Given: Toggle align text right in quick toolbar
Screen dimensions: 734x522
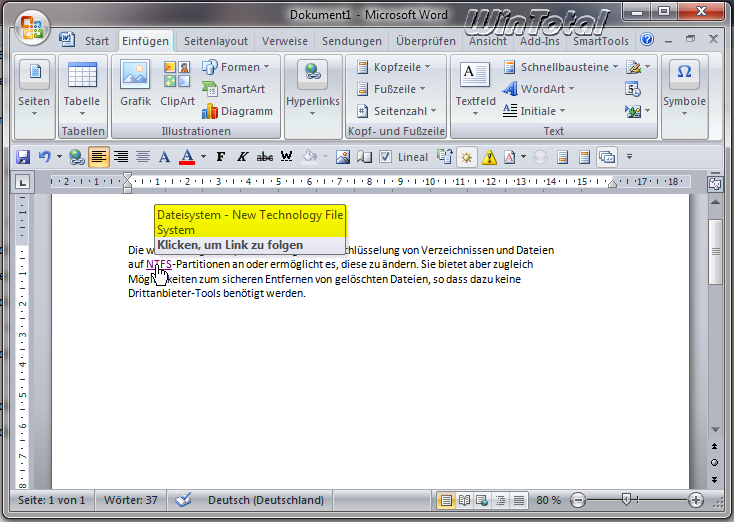Looking at the screenshot, I should (121, 156).
